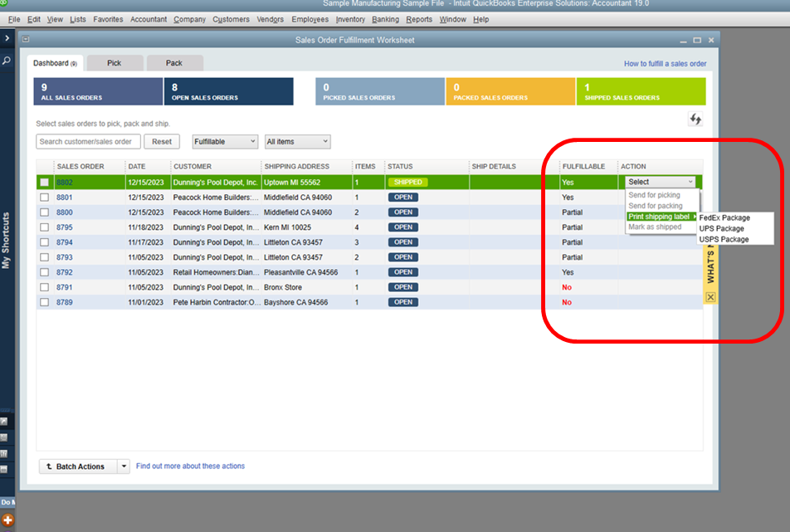This screenshot has height=532, width=790.
Task: Open the Fulfillable filter dropdown
Action: 225,142
